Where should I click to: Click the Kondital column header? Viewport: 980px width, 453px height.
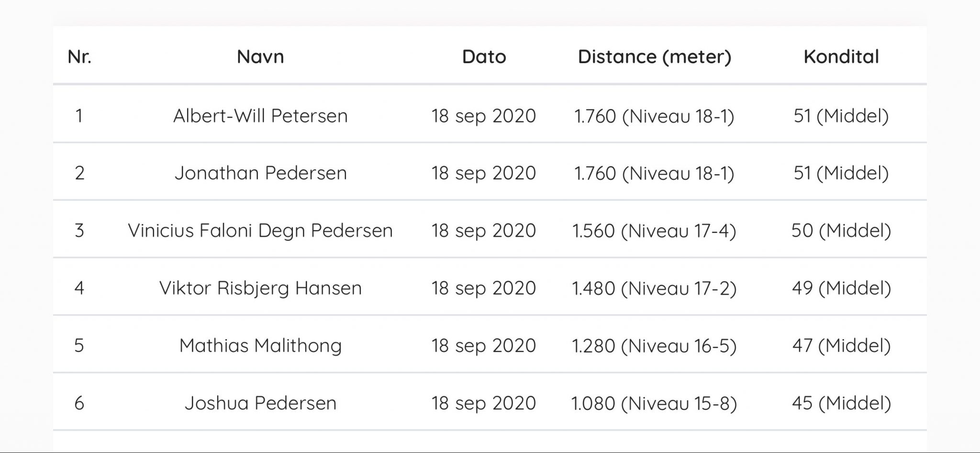point(841,56)
